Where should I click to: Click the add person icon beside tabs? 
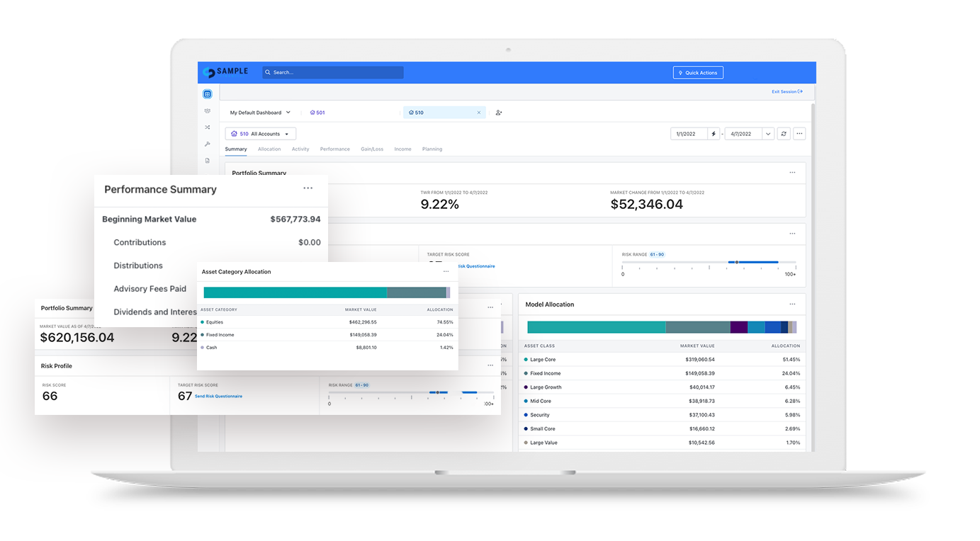click(x=499, y=113)
